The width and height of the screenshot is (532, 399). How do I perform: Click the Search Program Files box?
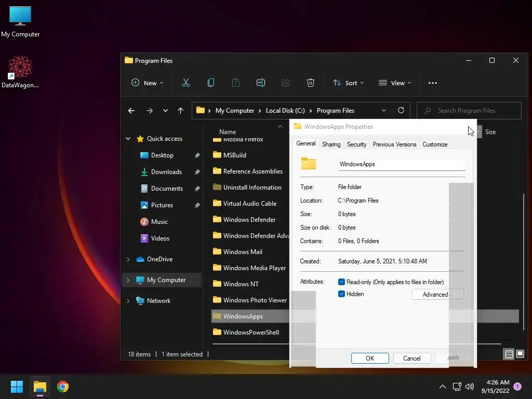coord(469,111)
